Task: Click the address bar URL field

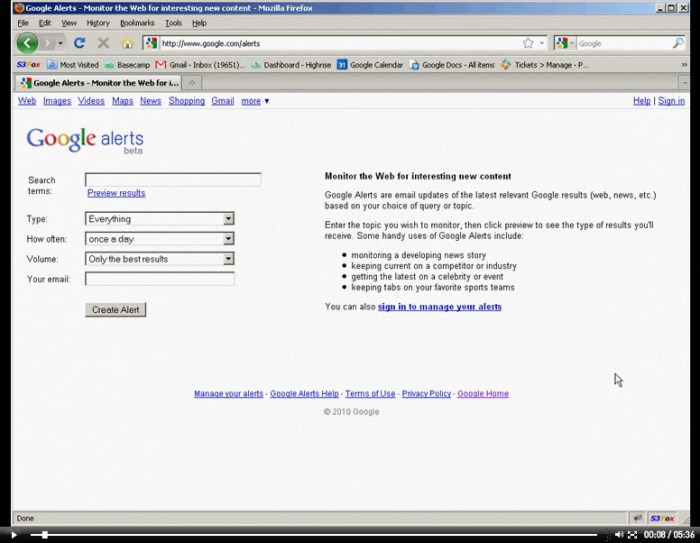Action: point(339,43)
